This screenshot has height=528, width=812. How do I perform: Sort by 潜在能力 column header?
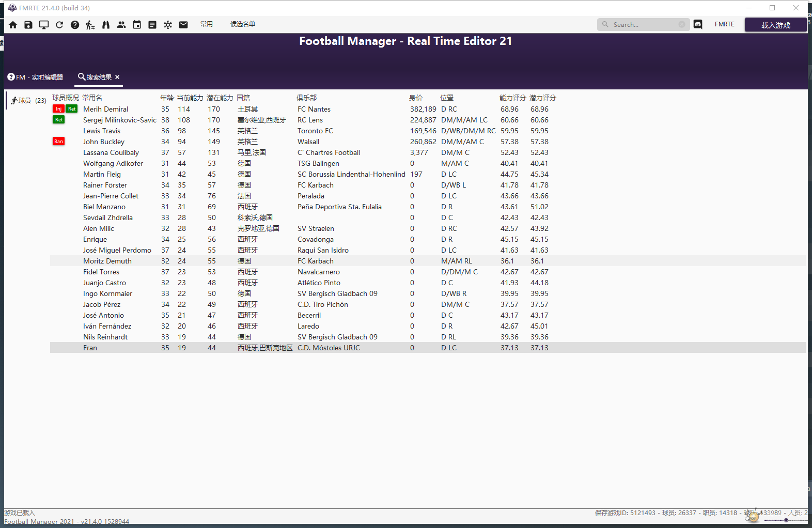[x=220, y=98]
